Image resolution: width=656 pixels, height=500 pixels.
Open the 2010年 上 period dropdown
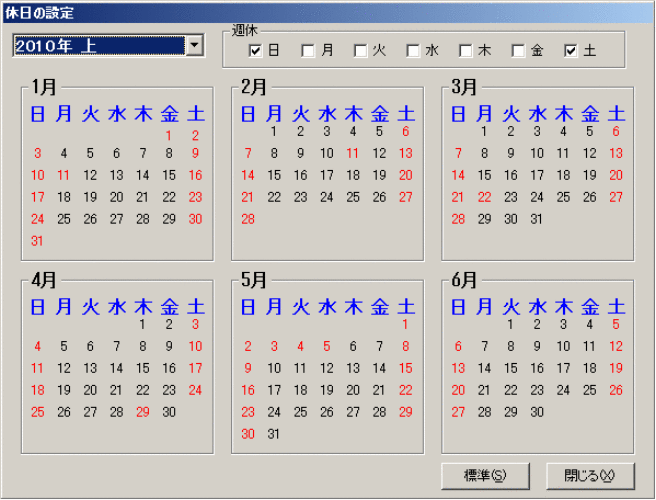194,45
